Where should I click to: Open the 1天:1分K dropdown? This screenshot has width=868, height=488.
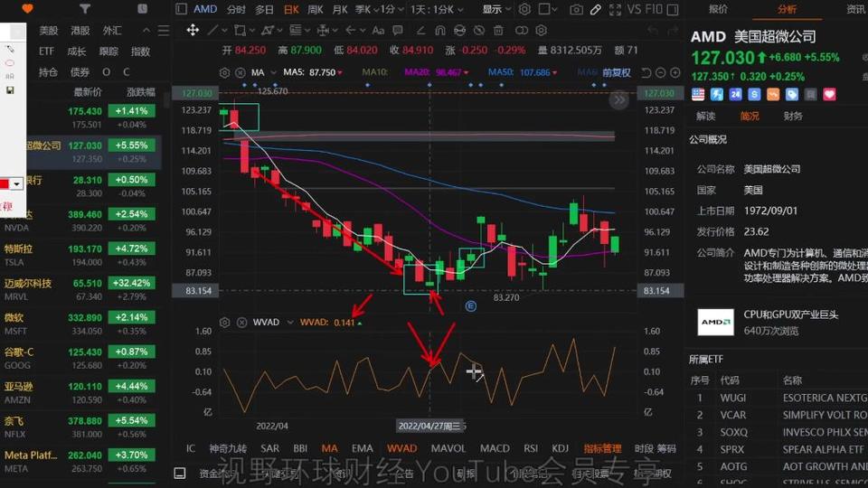437,9
